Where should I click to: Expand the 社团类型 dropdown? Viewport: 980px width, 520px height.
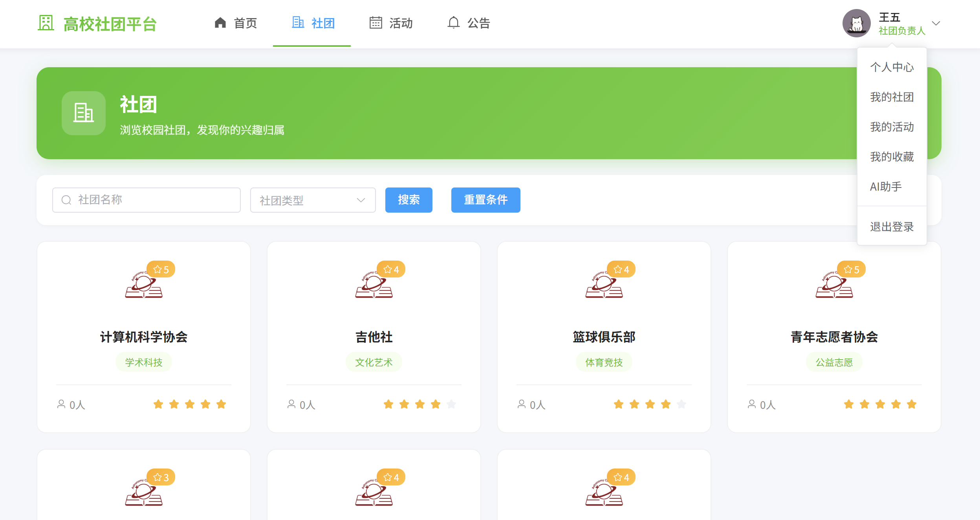pos(313,200)
